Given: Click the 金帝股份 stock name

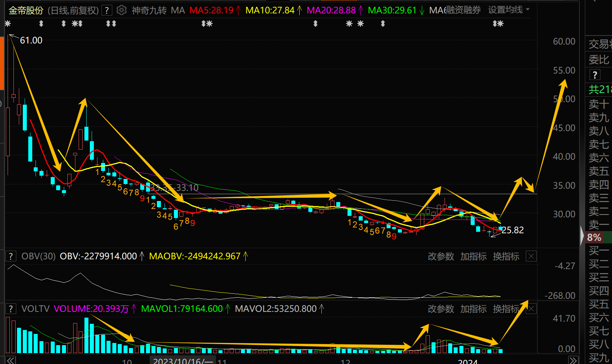Looking at the screenshot, I should coord(26,11).
